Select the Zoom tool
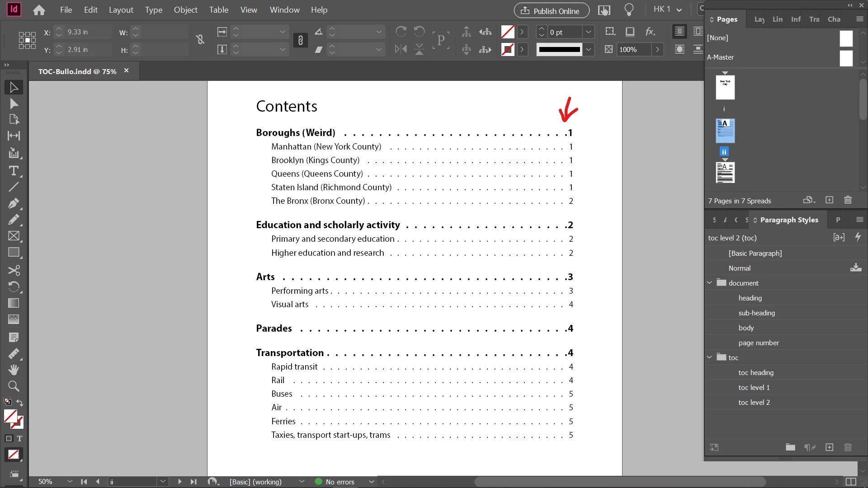 tap(14, 386)
